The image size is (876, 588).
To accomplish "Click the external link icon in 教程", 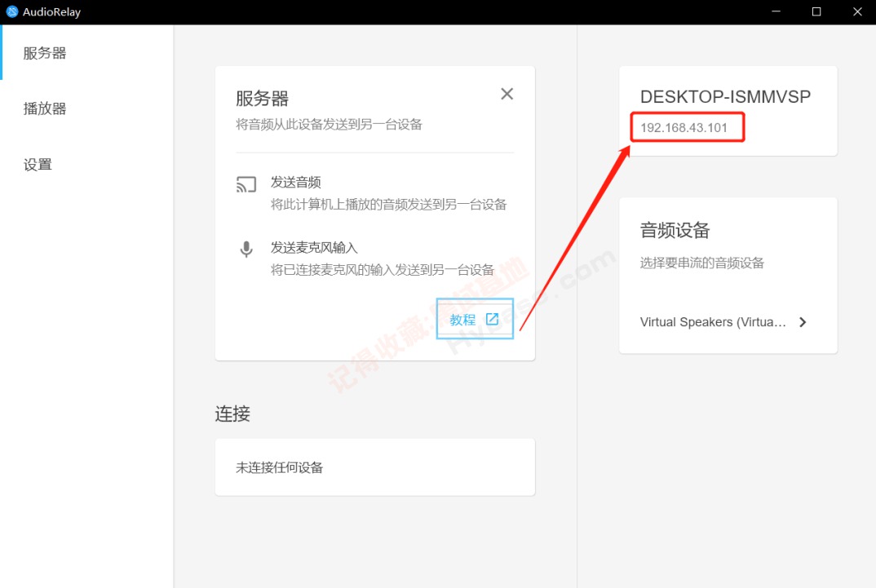I will click(x=492, y=319).
